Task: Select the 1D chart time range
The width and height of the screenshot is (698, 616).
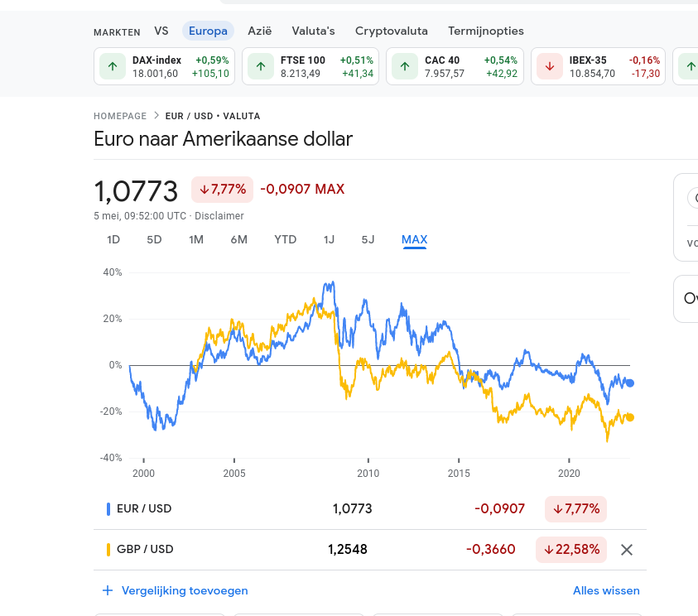Action: click(113, 240)
